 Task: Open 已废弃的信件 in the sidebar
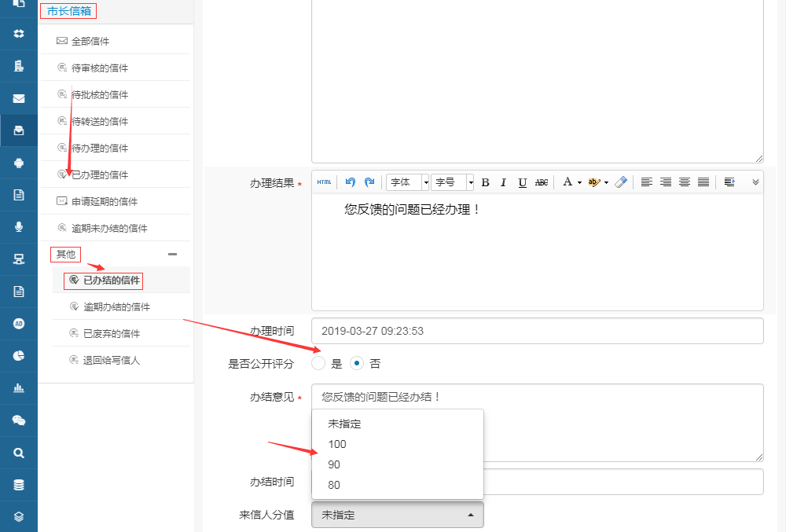tap(112, 333)
